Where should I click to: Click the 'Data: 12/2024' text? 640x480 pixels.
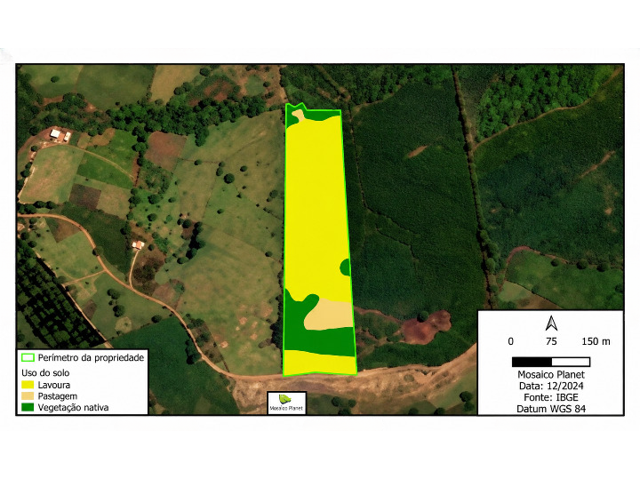pyautogui.click(x=551, y=386)
